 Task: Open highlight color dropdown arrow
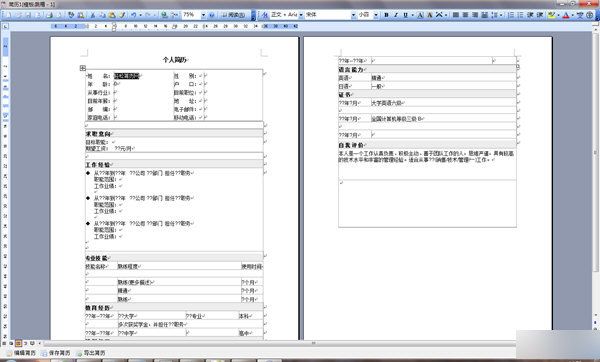(558, 15)
